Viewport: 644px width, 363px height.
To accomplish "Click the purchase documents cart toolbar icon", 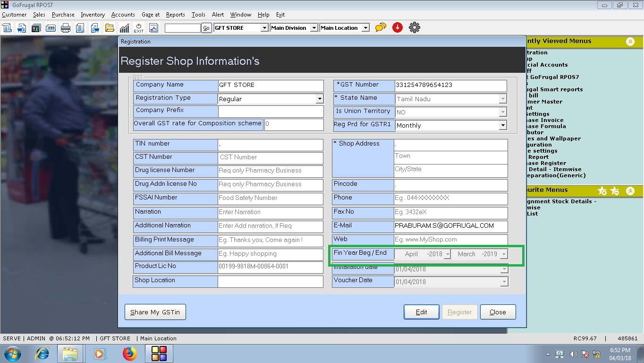I will click(95, 28).
